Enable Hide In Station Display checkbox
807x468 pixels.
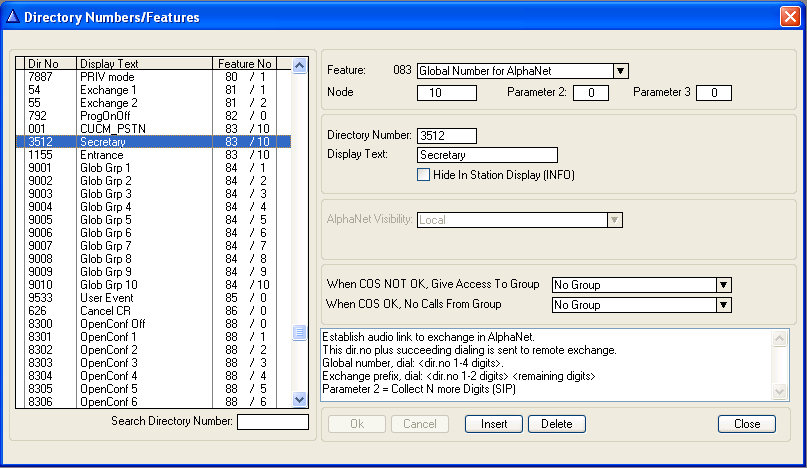click(x=424, y=174)
